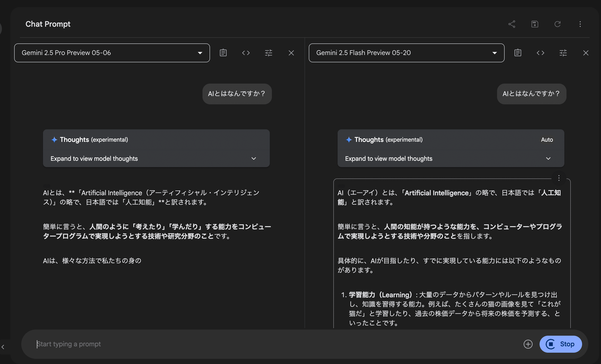The width and height of the screenshot is (601, 364).
Task: Click the Stop button
Action: pyautogui.click(x=561, y=344)
